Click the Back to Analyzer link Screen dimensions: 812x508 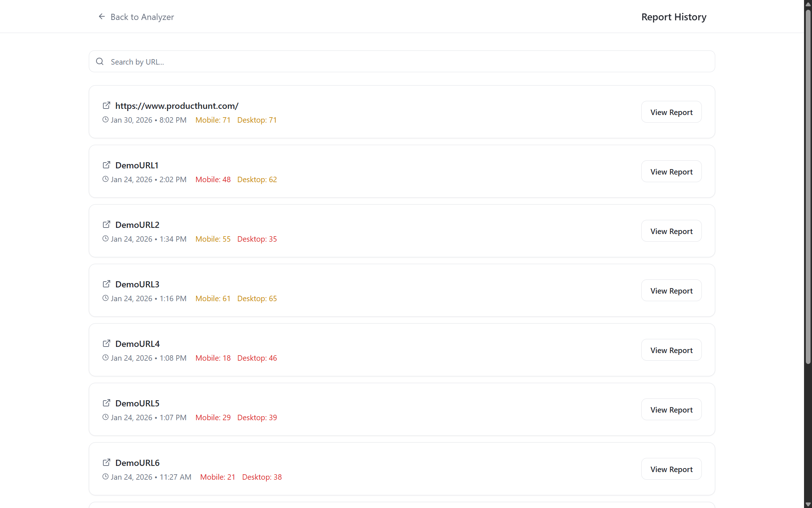click(142, 17)
